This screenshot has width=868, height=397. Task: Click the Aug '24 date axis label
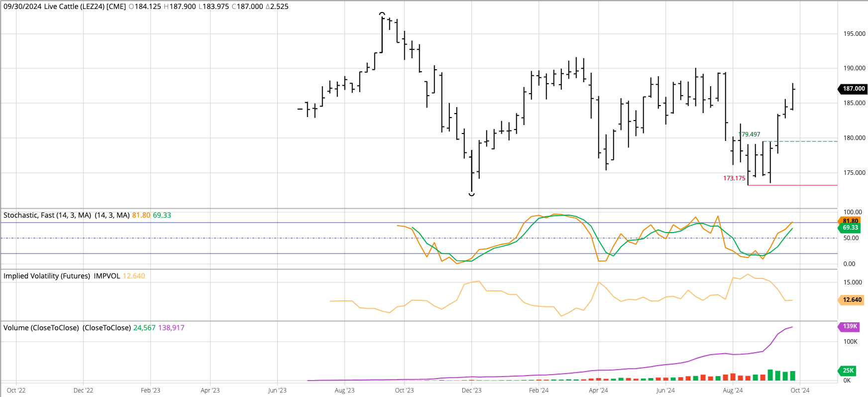point(733,391)
